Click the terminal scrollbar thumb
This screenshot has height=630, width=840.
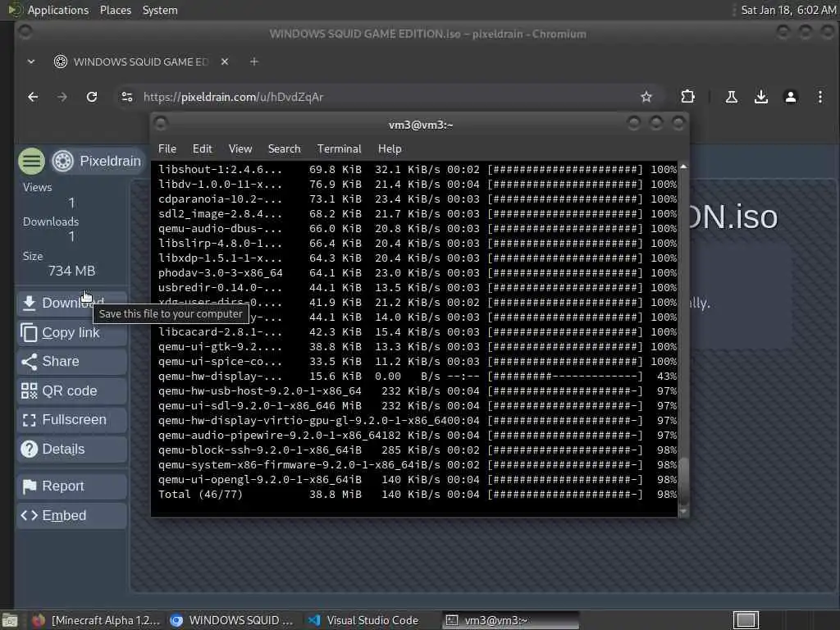pyautogui.click(x=683, y=481)
